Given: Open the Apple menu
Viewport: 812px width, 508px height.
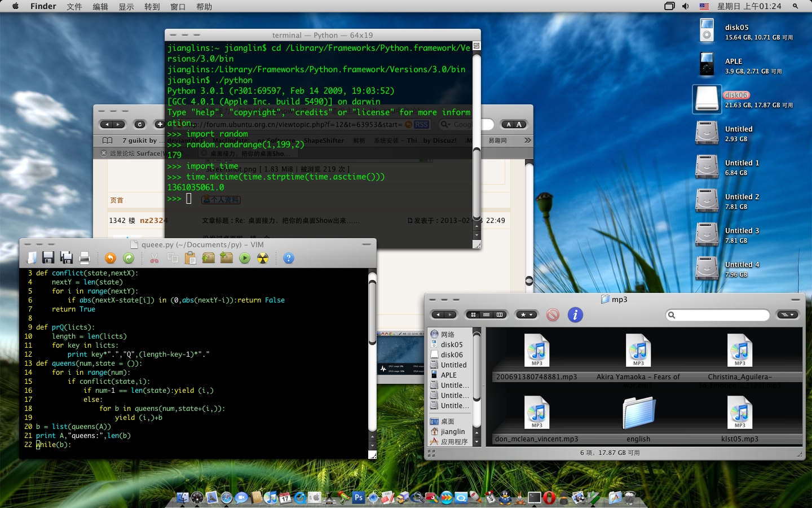Looking at the screenshot, I should [x=15, y=6].
